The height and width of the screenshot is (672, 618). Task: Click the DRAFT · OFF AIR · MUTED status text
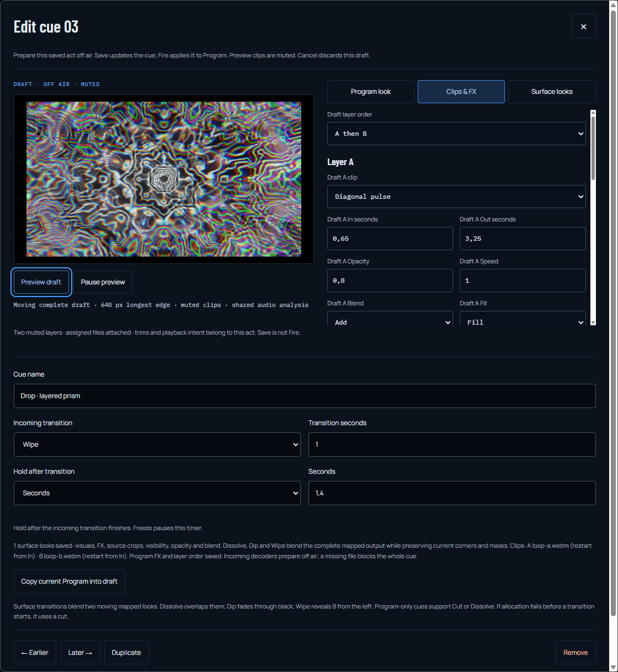(57, 84)
